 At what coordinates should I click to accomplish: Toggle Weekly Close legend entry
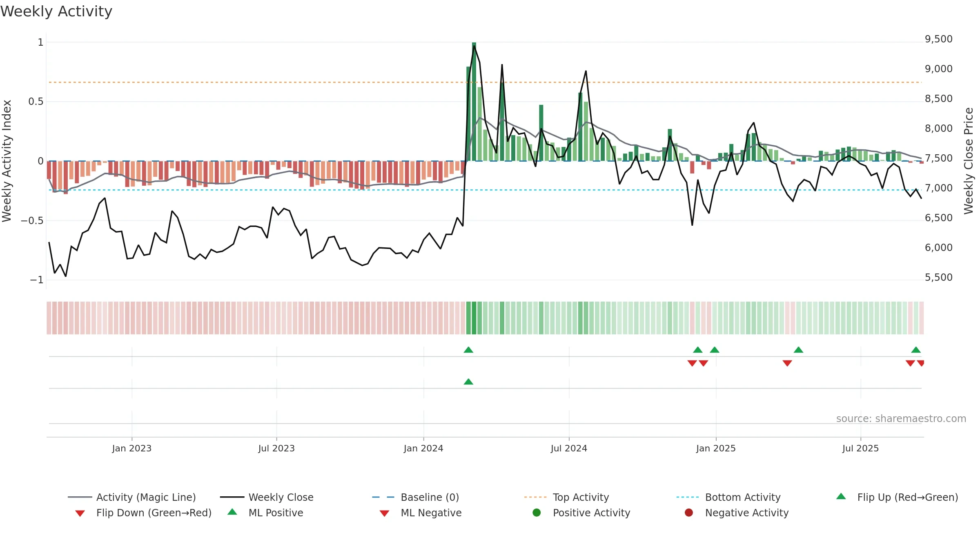(267, 497)
